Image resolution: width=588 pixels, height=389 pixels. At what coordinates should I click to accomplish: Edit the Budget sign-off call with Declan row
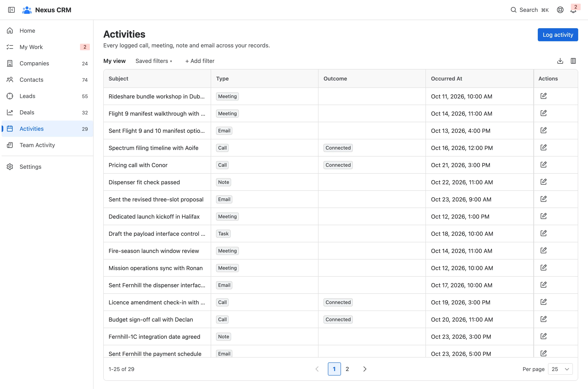tap(543, 319)
